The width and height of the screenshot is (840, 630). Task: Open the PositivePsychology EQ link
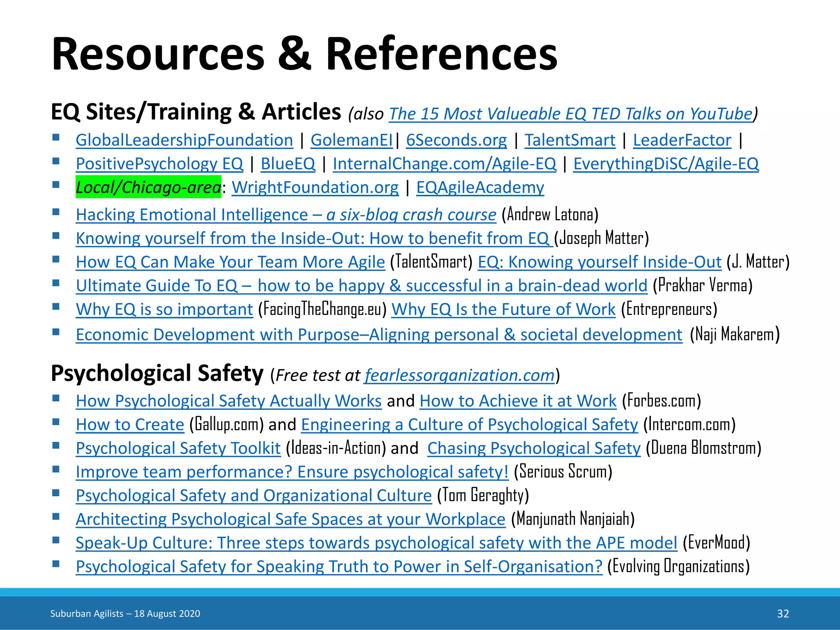(159, 164)
